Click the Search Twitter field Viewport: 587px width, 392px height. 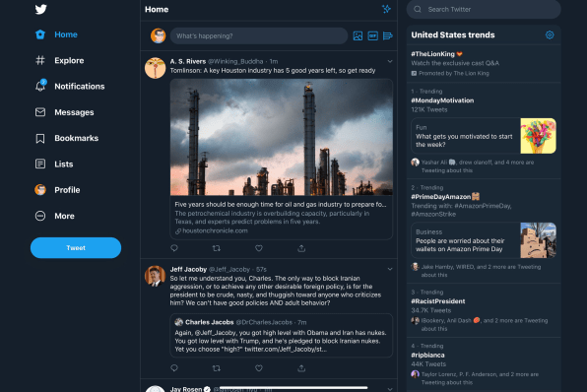pyautogui.click(x=484, y=10)
